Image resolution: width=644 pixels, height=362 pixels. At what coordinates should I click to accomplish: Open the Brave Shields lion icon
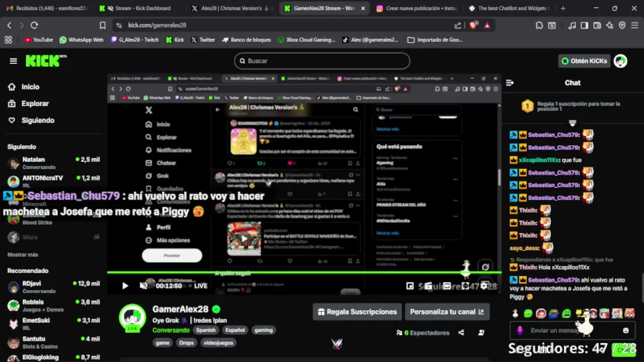click(x=474, y=25)
